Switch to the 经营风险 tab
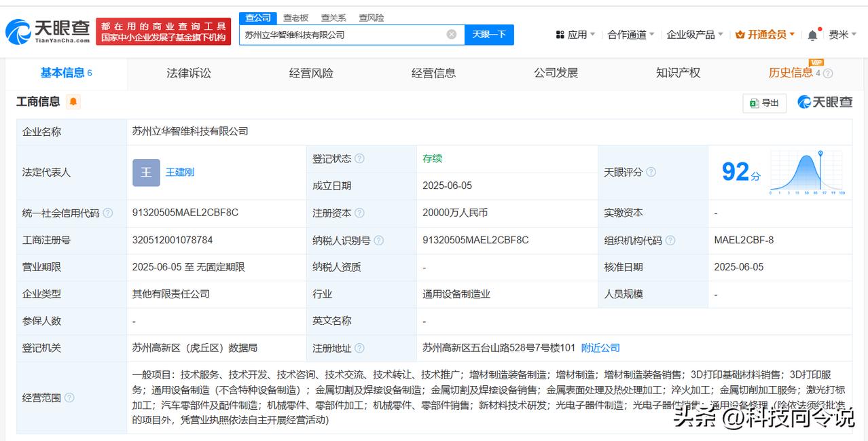Viewport: 868px width, 441px height. 311,73
